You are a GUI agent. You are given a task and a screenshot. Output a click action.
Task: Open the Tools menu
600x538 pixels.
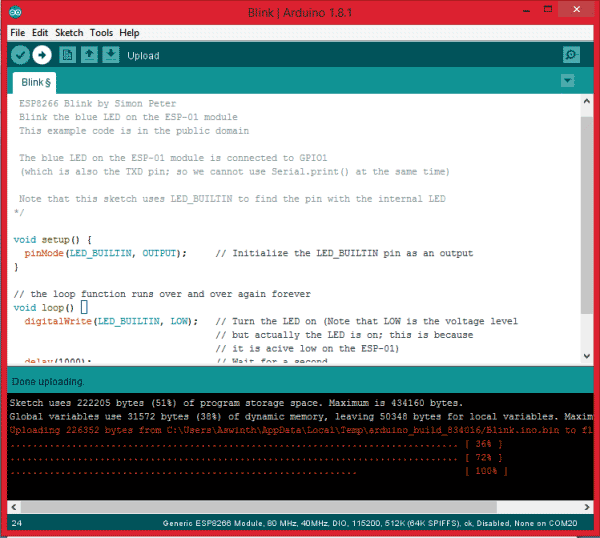pyautogui.click(x=101, y=33)
